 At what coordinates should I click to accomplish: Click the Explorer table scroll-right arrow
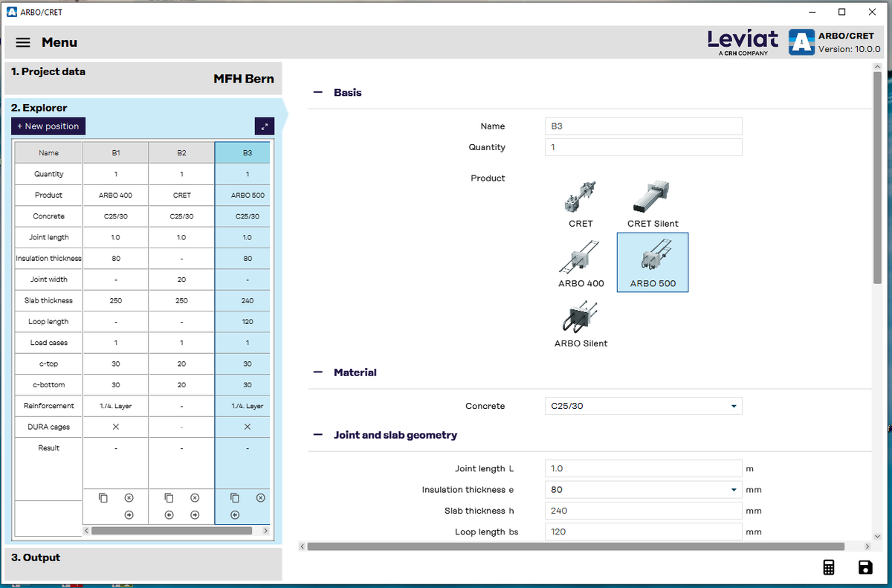coord(266,532)
